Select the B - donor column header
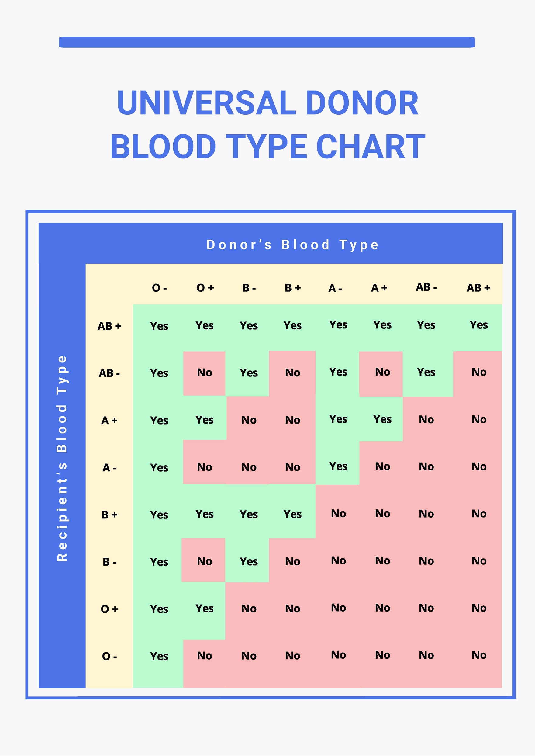The height and width of the screenshot is (756, 535). pos(249,288)
